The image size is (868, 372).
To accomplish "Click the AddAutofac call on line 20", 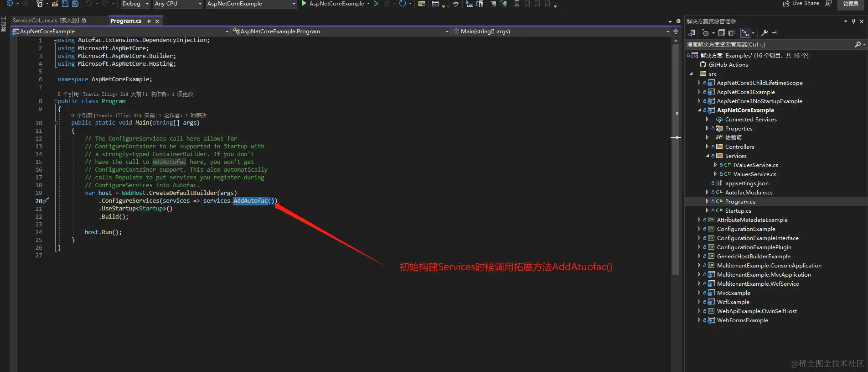I will [x=251, y=201].
